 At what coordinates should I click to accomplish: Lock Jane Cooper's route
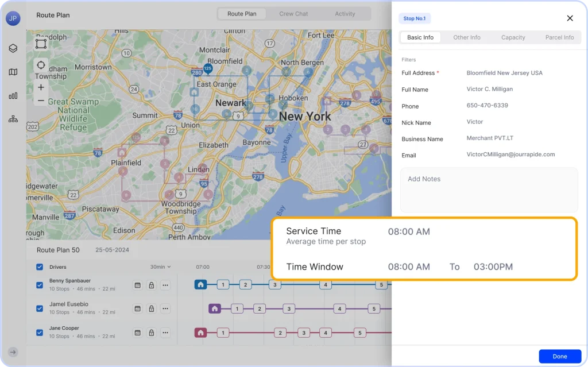tap(152, 333)
